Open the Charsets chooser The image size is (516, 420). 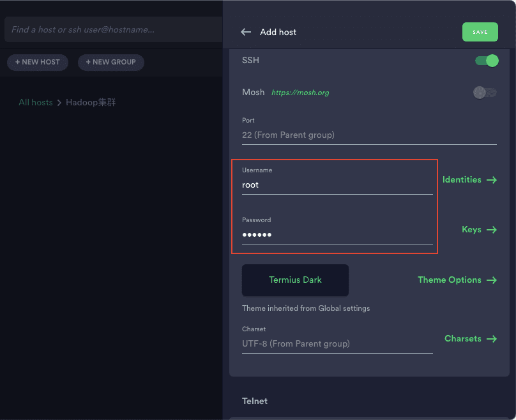pos(463,339)
